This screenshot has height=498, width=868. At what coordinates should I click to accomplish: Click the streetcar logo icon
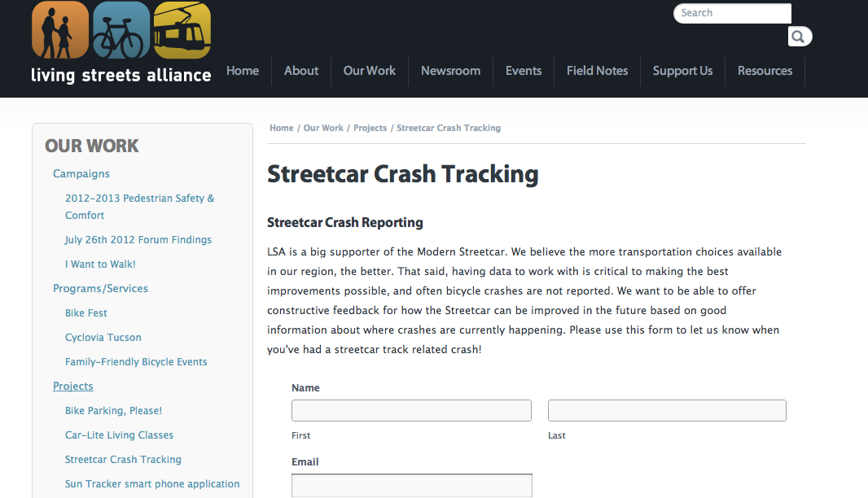[x=182, y=30]
